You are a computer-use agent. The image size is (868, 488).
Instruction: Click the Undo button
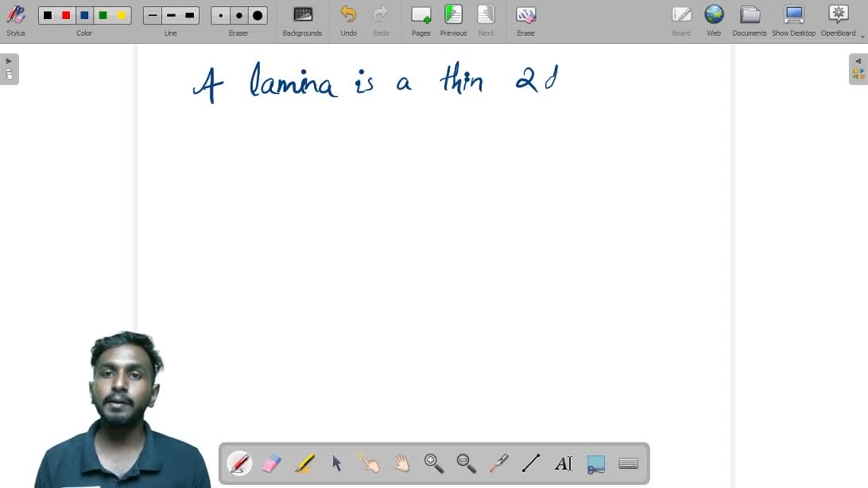coord(348,21)
